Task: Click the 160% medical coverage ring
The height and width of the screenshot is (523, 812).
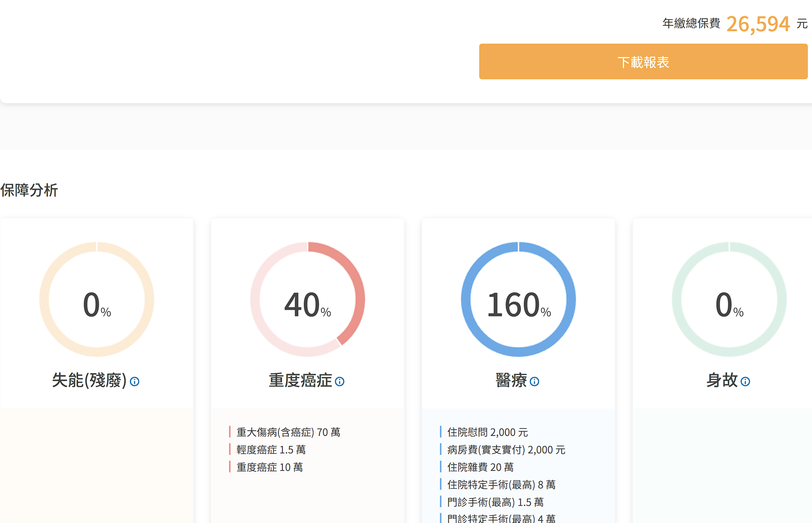Action: (x=518, y=299)
